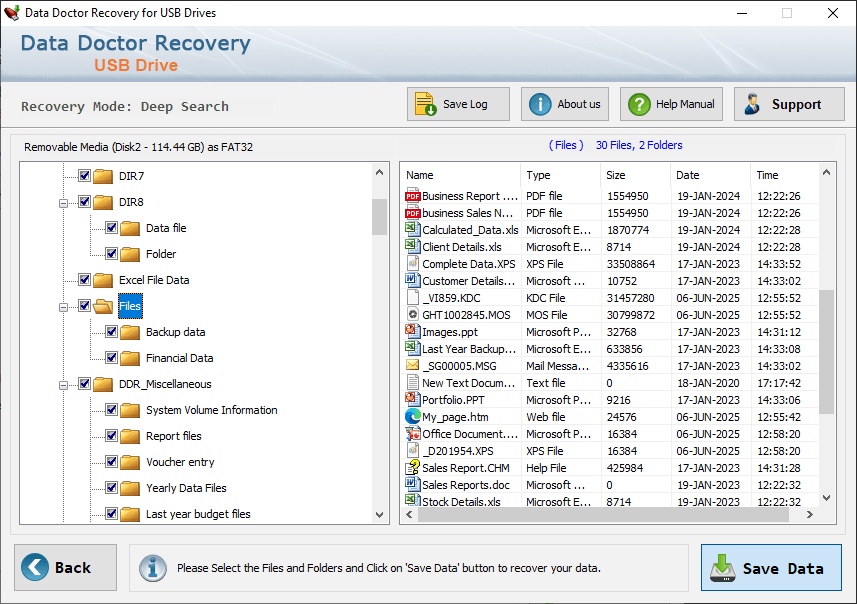Click the folder tree scroll down arrow
Screen dimensions: 857x604
point(379,514)
